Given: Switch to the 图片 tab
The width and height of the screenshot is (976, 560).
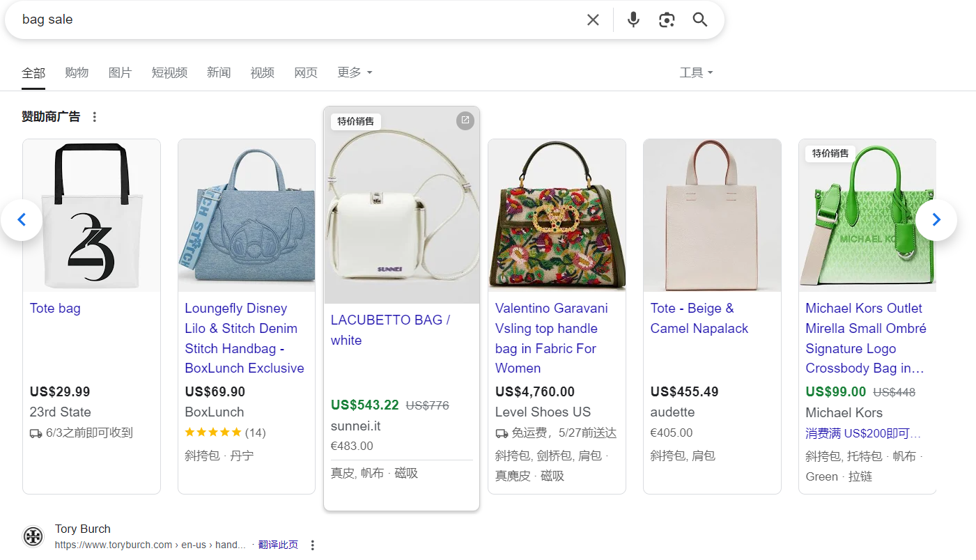Looking at the screenshot, I should click(x=120, y=72).
